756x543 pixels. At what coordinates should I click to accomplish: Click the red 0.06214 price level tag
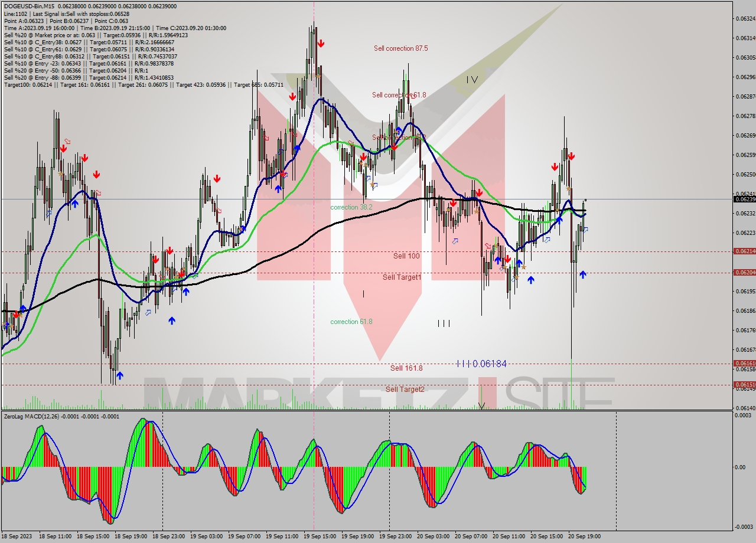[744, 251]
